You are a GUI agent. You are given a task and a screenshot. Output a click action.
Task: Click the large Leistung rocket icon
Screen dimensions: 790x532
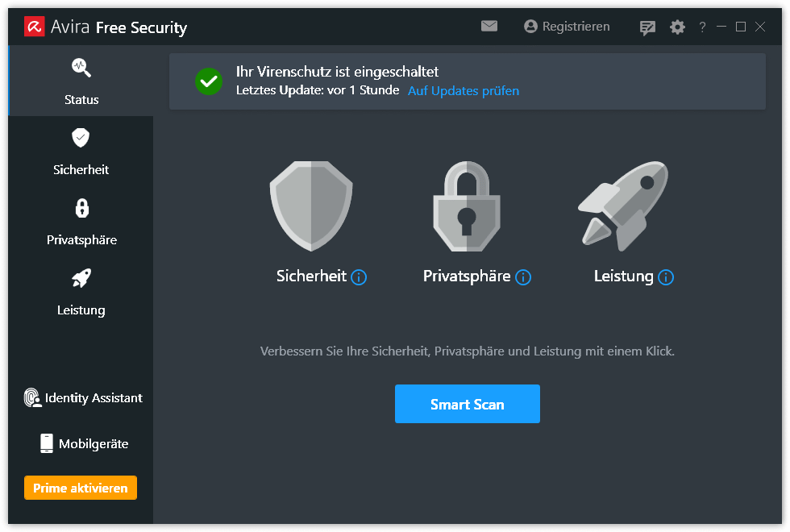[x=624, y=206]
